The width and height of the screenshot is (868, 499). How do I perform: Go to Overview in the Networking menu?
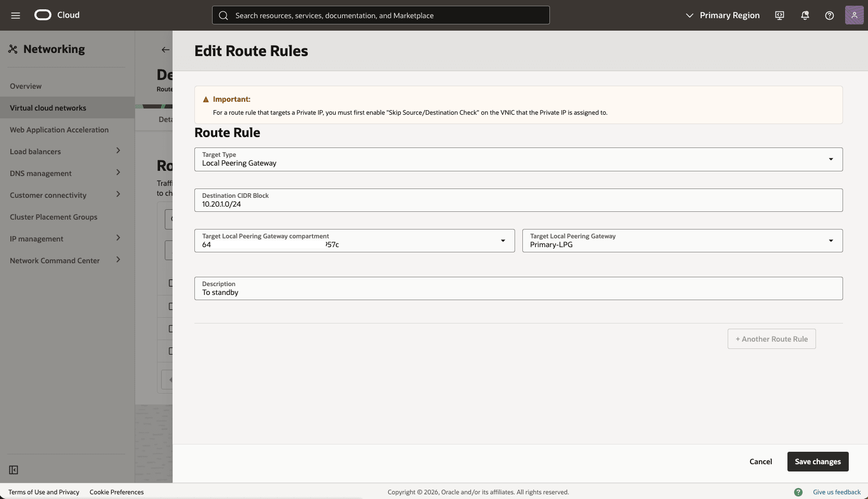[x=25, y=86]
